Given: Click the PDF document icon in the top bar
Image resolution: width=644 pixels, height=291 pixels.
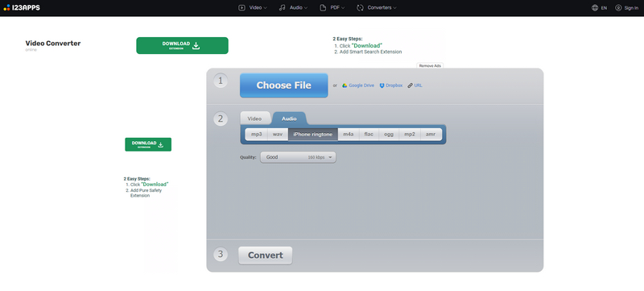Looking at the screenshot, I should 323,7.
